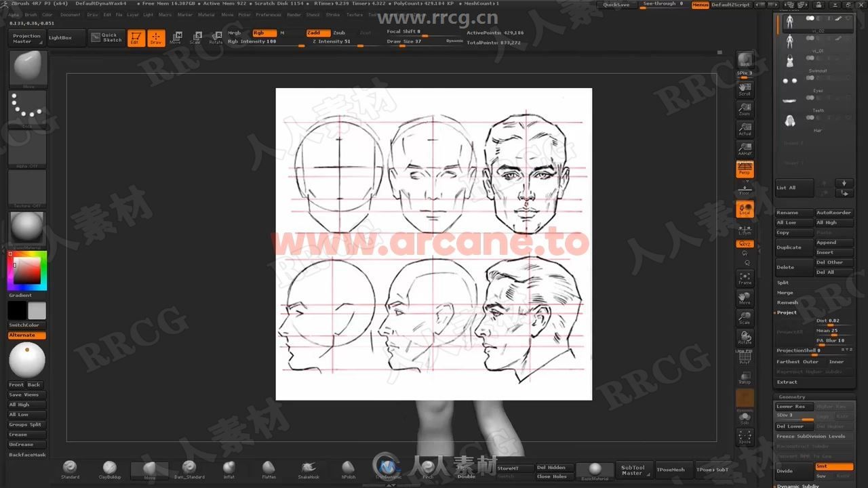The image size is (868, 488).
Task: Open the Preferences menu
Action: point(269,14)
